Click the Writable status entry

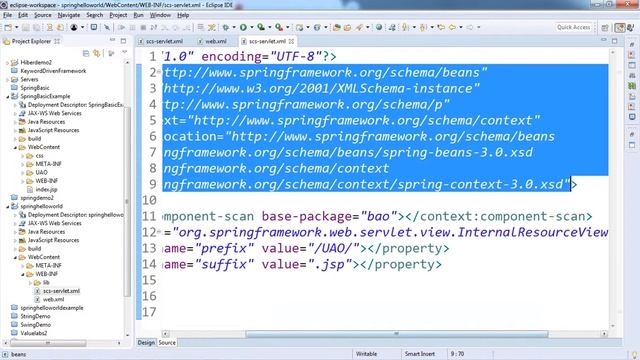pyautogui.click(x=367, y=354)
